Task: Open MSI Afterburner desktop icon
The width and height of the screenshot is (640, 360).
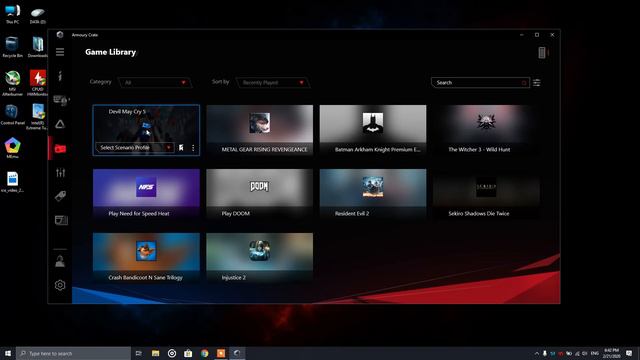Action: pyautogui.click(x=13, y=83)
